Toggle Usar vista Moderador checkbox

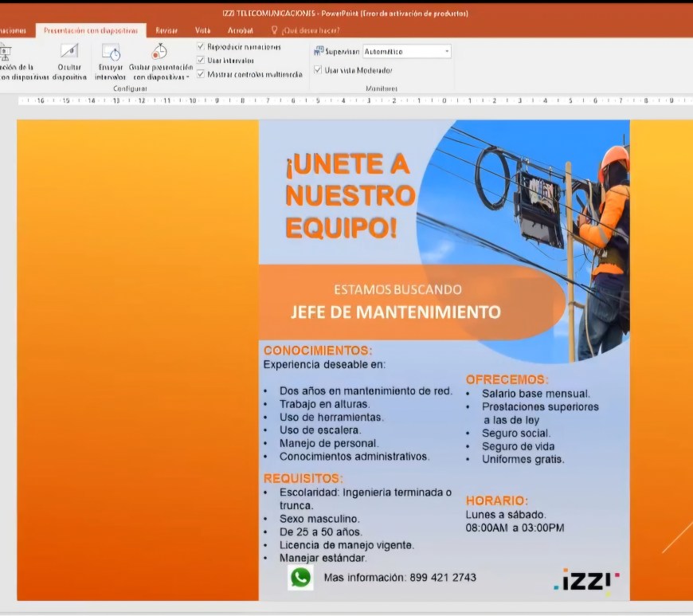point(319,70)
